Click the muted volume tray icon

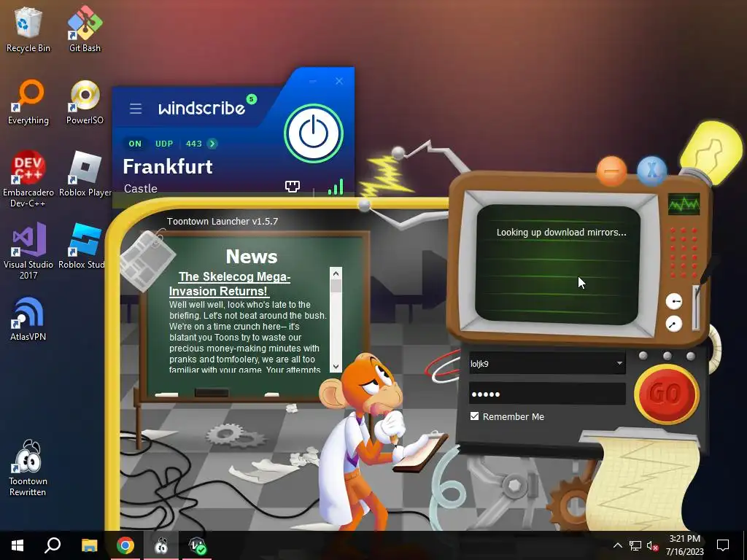click(652, 545)
